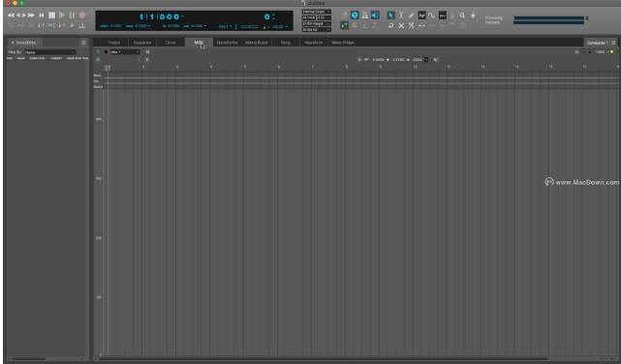Open the Conductor sidebar dropdown

point(597,43)
